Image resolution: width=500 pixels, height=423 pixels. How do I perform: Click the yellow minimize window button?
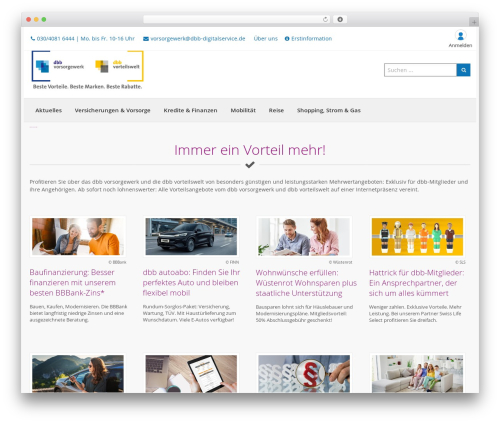click(36, 20)
